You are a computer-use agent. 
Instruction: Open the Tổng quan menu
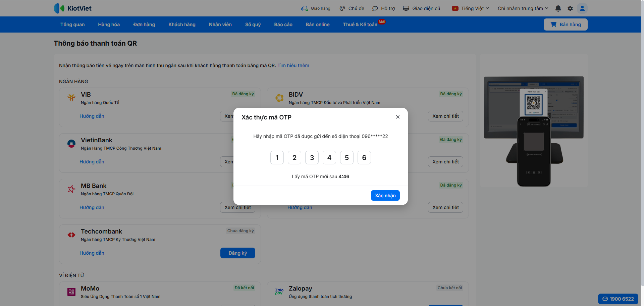72,24
